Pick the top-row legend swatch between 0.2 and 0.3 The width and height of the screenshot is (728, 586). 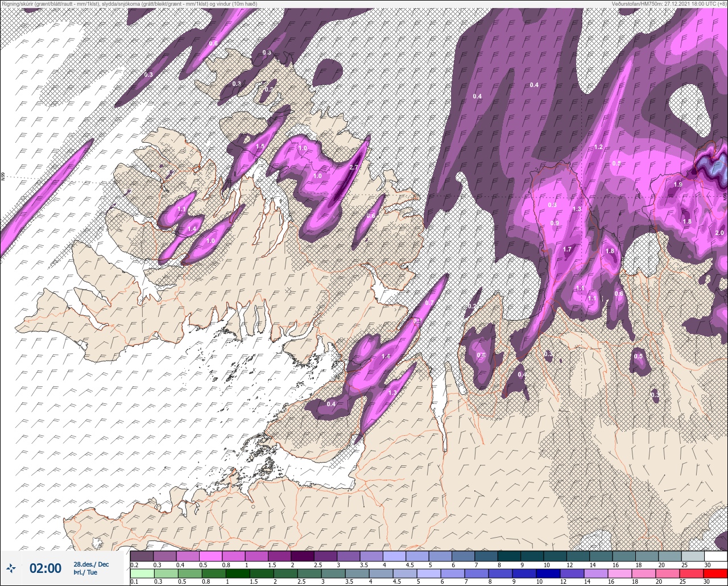point(142,556)
